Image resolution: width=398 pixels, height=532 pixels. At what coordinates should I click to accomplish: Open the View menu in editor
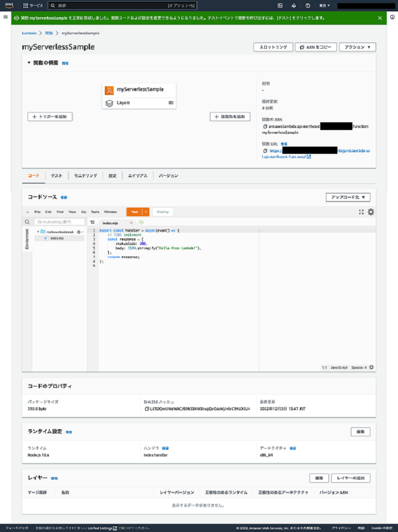[72, 212]
